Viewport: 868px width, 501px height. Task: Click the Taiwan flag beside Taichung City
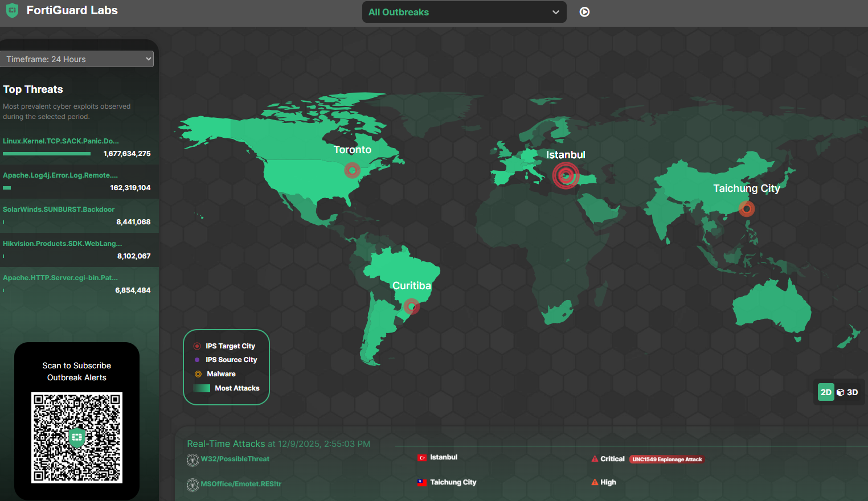point(421,482)
